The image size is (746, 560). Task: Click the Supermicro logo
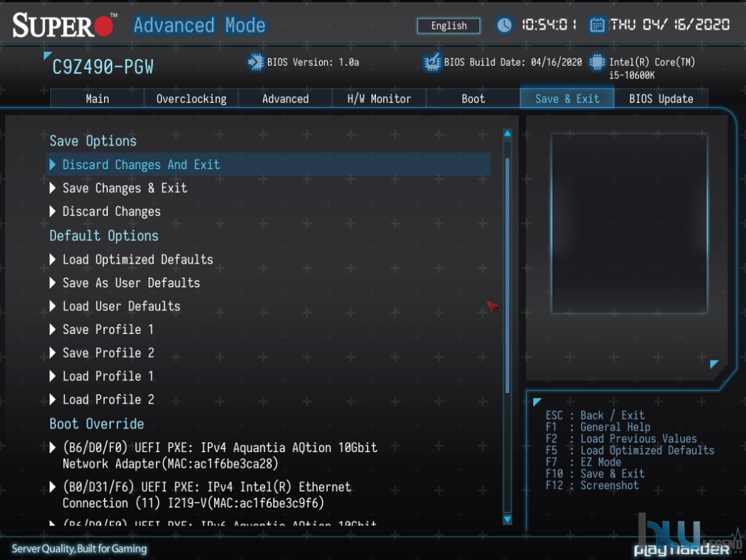pos(65,25)
